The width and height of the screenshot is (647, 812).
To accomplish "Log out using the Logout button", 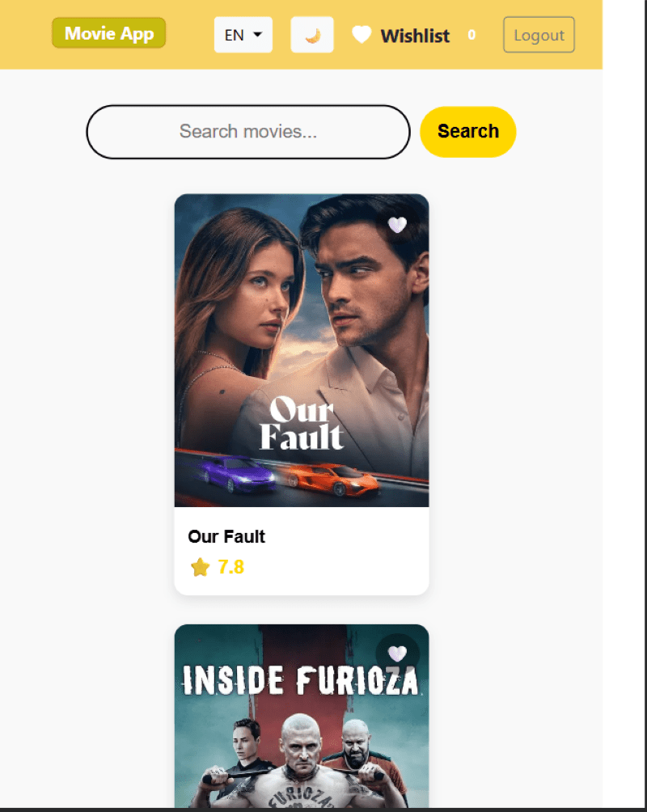I will click(x=539, y=35).
